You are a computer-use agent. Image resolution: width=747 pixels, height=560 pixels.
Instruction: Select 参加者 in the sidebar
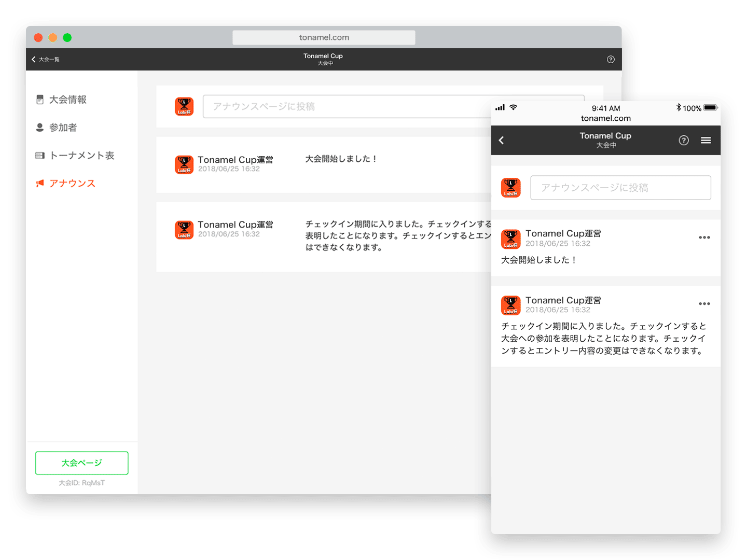63,128
